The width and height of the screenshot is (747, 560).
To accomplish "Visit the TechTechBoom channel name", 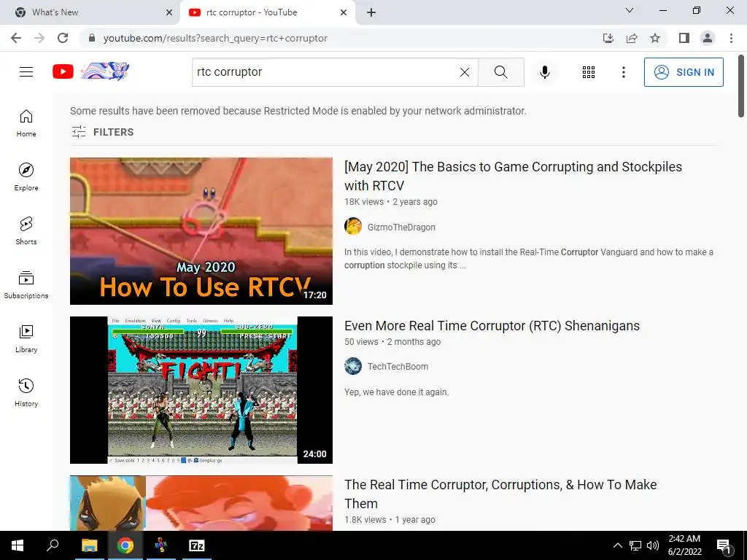I will [398, 366].
